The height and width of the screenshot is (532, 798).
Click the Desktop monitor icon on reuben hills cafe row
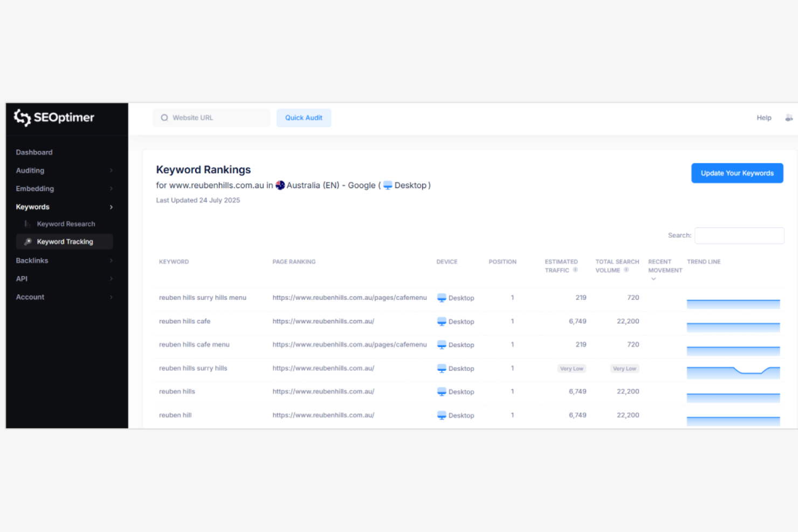tap(442, 321)
